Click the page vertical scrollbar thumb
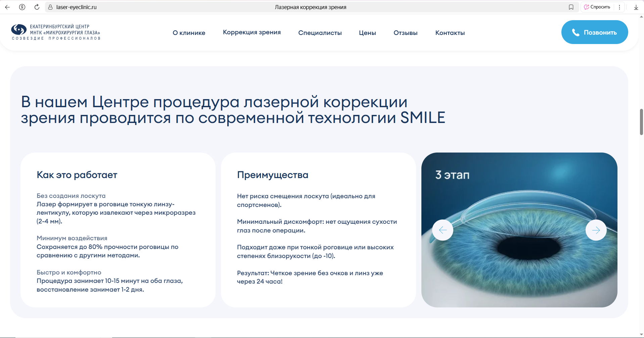 tap(641, 122)
